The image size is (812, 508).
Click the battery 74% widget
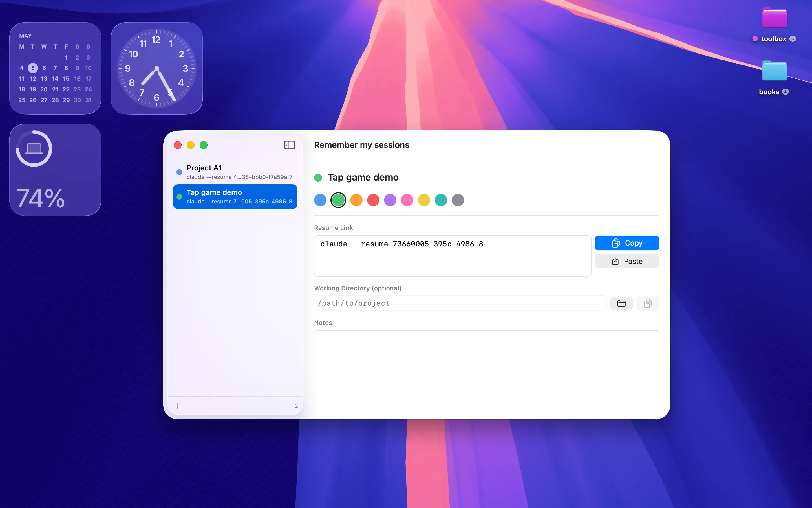(x=55, y=170)
